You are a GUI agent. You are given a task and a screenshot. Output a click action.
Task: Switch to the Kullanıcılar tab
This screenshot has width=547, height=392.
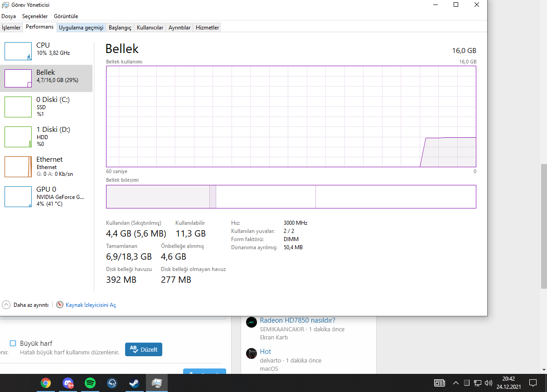coord(150,28)
